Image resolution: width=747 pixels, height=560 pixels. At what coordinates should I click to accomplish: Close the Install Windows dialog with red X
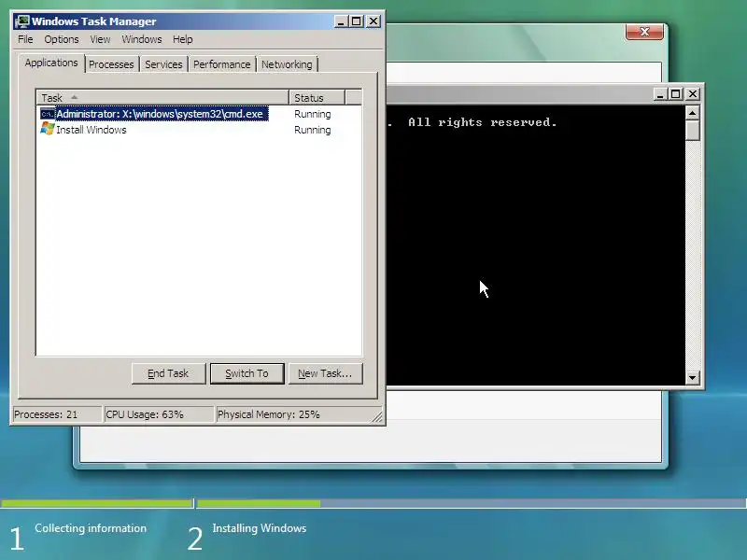tap(644, 32)
